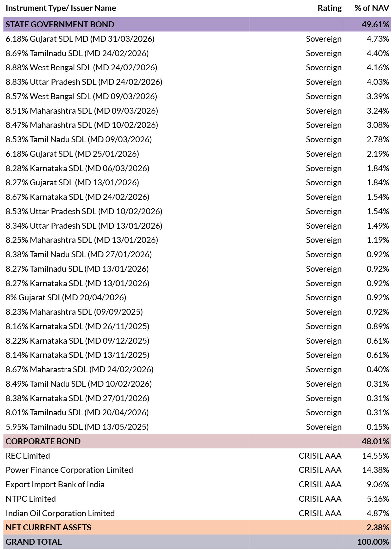Select the 14.55% NAV value for REC

click(x=376, y=456)
